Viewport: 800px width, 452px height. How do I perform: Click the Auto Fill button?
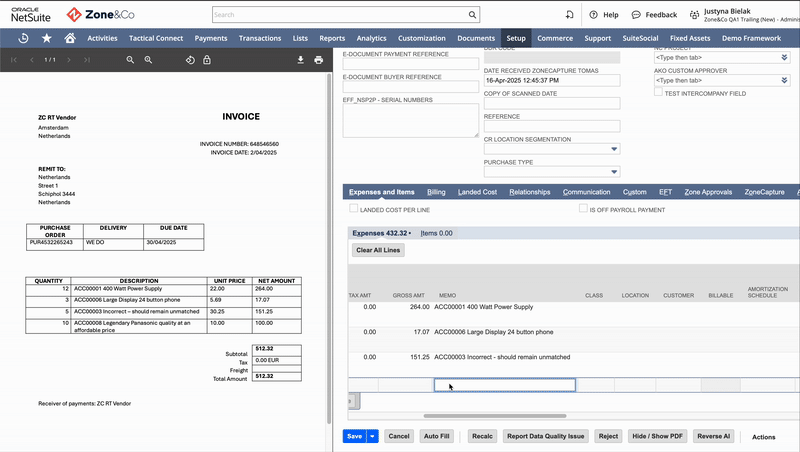(437, 436)
